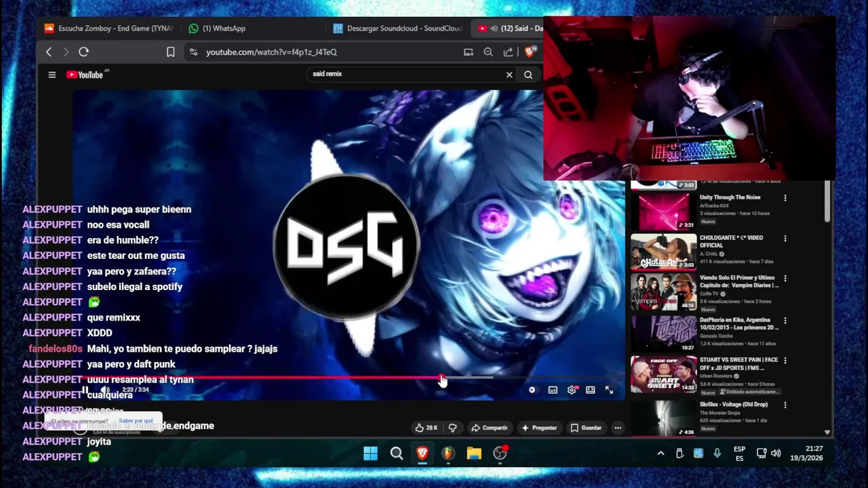
Task: Save the video with the Guardar button
Action: pyautogui.click(x=586, y=428)
